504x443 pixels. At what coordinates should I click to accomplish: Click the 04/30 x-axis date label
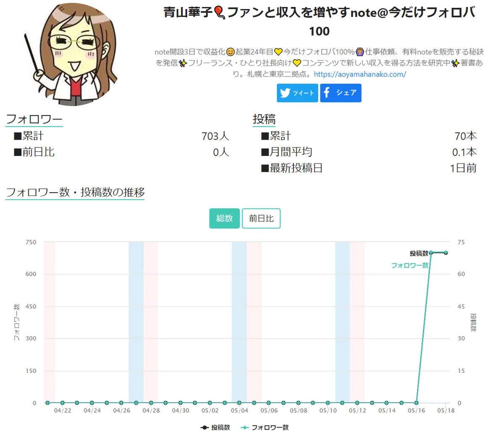[x=181, y=411]
